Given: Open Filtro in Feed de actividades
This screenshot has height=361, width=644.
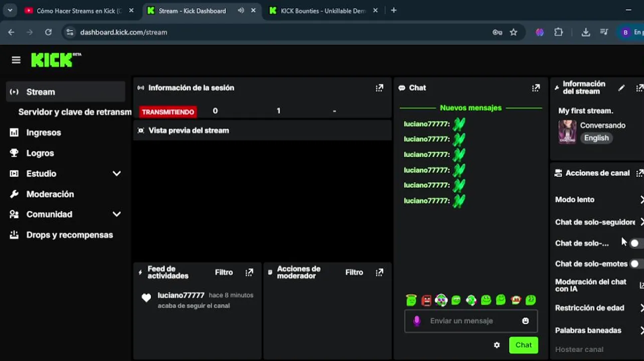Looking at the screenshot, I should [x=224, y=272].
